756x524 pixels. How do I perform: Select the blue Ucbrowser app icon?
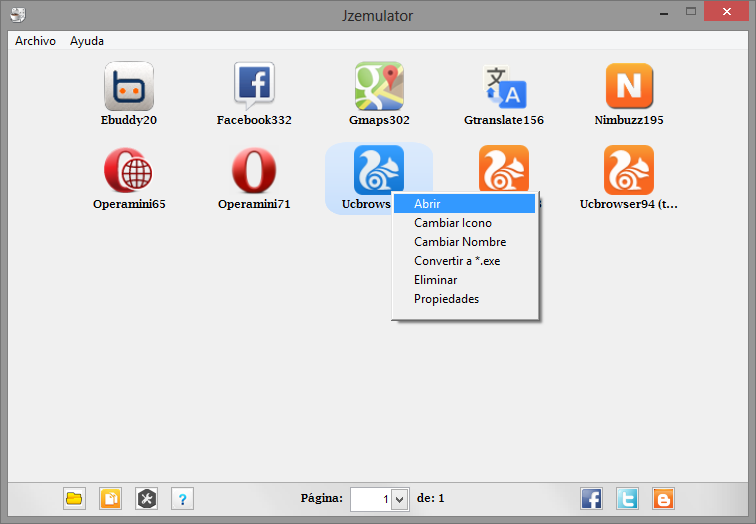click(379, 170)
